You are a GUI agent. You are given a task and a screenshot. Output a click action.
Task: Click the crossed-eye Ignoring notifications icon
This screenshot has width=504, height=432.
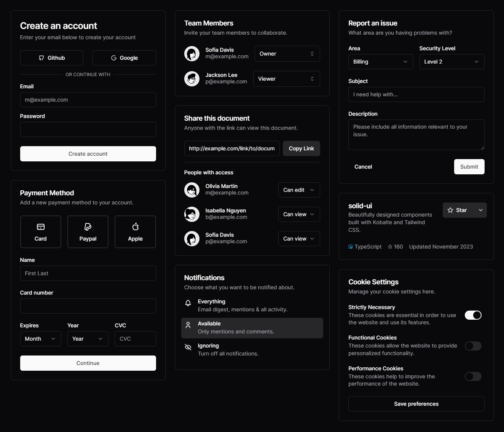[188, 347]
